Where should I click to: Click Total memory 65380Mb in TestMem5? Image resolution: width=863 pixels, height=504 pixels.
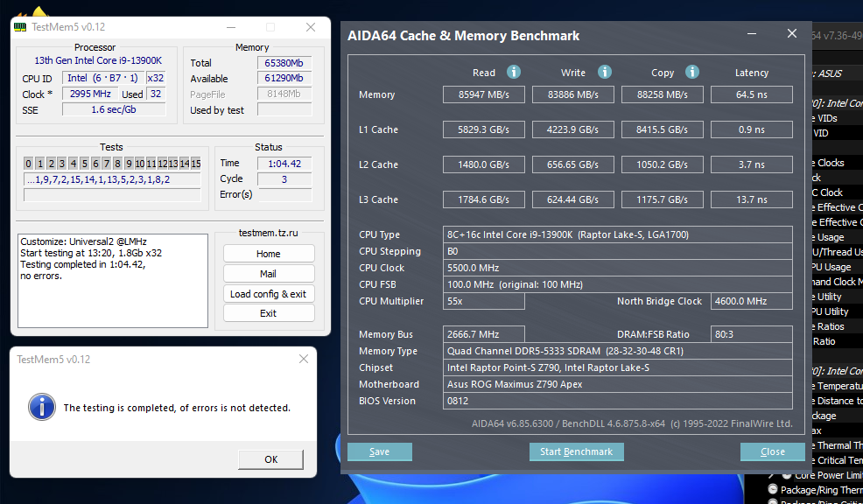pyautogui.click(x=284, y=63)
